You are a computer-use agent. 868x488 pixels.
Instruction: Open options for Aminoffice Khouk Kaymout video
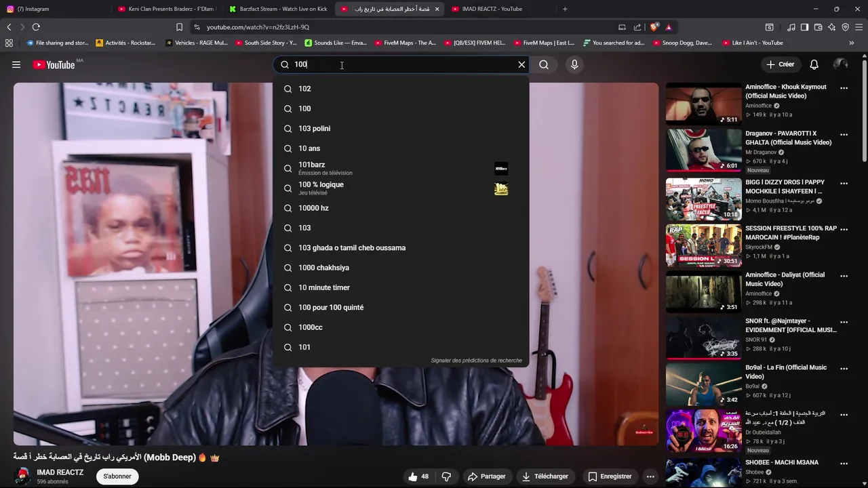pos(844,88)
